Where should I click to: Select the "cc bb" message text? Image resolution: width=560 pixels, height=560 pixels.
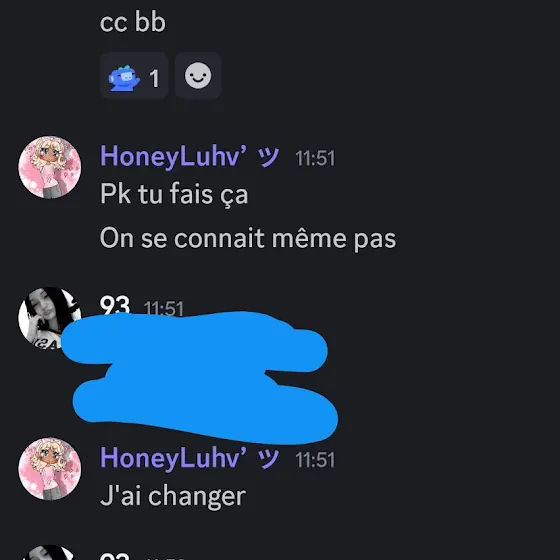pyautogui.click(x=133, y=22)
